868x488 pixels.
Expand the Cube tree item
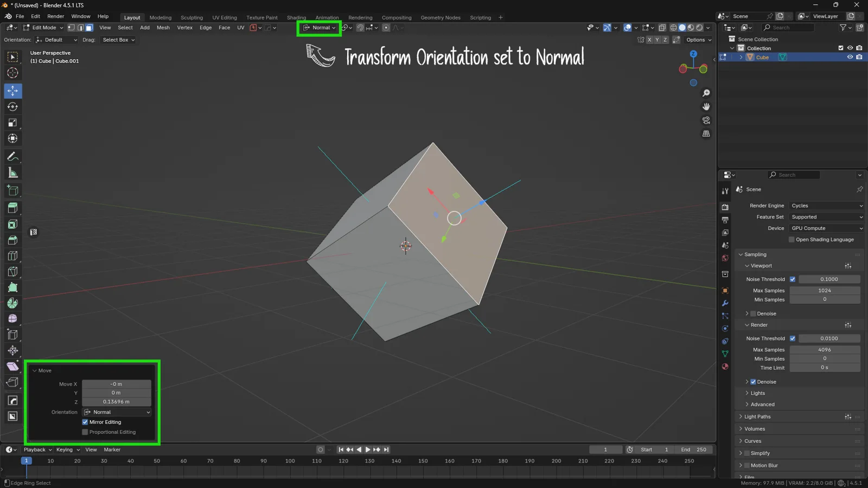pos(741,57)
